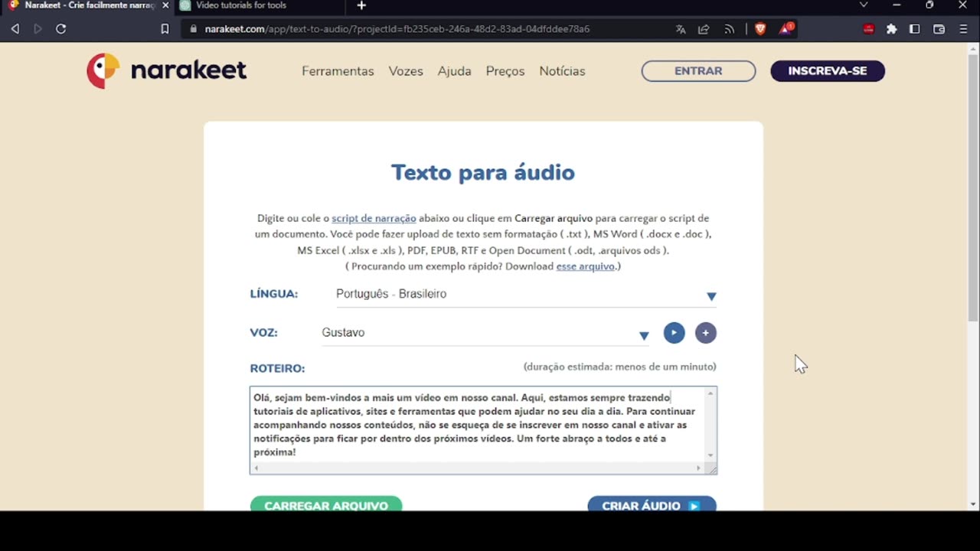Click the Narakeet parrot logo

pos(166,71)
